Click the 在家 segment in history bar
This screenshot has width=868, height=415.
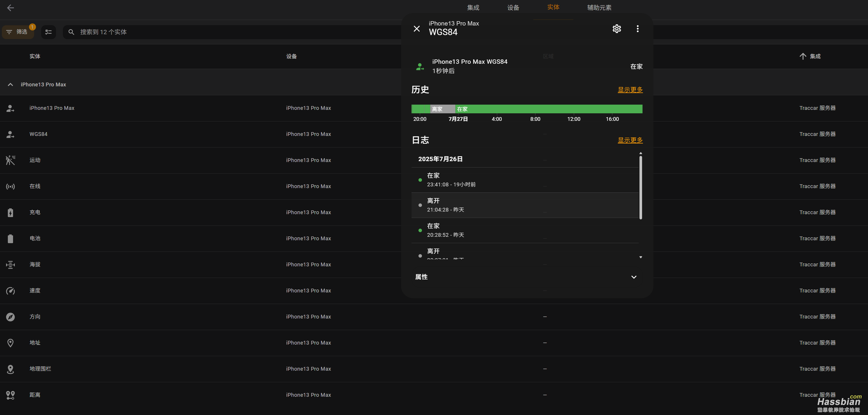[x=549, y=109]
